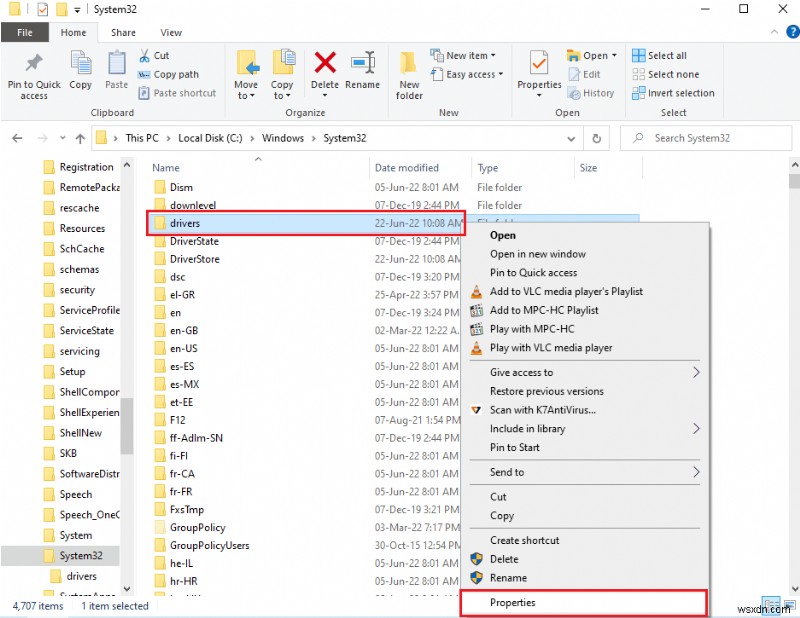800x618 pixels.
Task: Expand the Open button dropdown arrow
Action: click(x=614, y=56)
